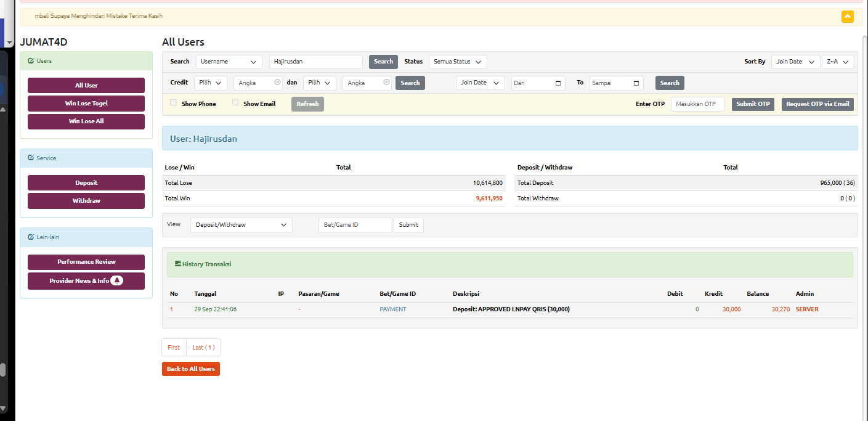Viewport: 868px width, 421px height.
Task: Open Deposit service page
Action: [86, 183]
